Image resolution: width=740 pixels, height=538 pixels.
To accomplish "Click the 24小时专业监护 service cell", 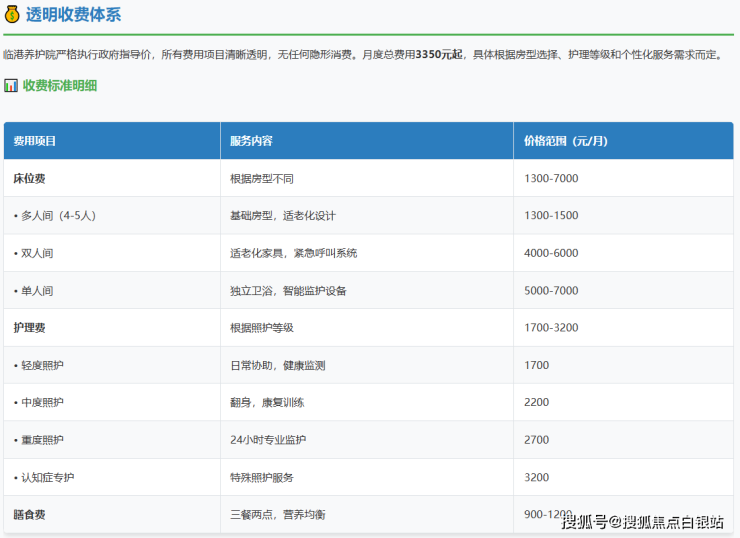I will pos(268,440).
